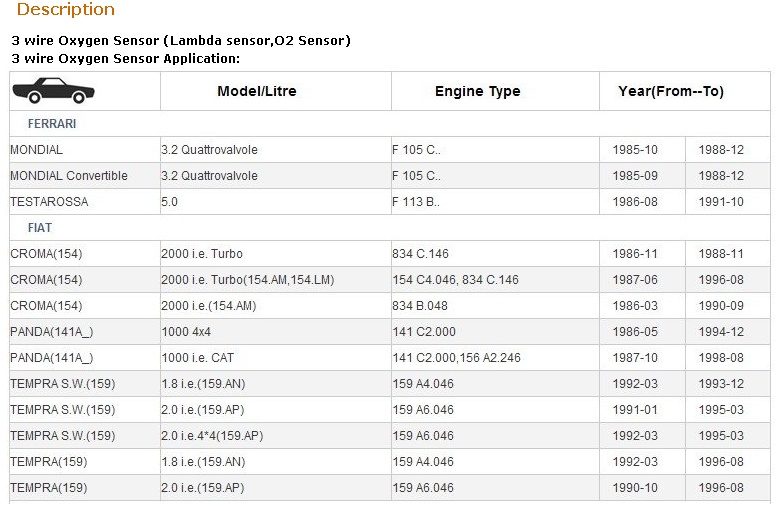Click the TESTAROSSA model cell

click(x=49, y=202)
